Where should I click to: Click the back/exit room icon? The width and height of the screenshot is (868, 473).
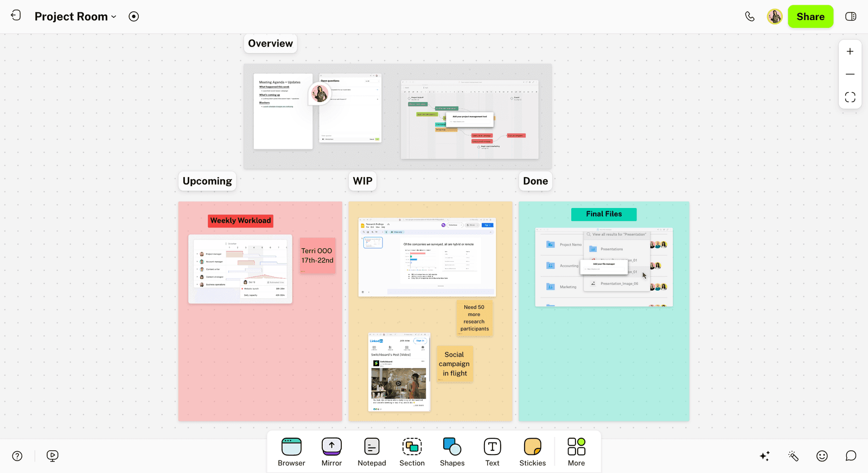point(16,15)
